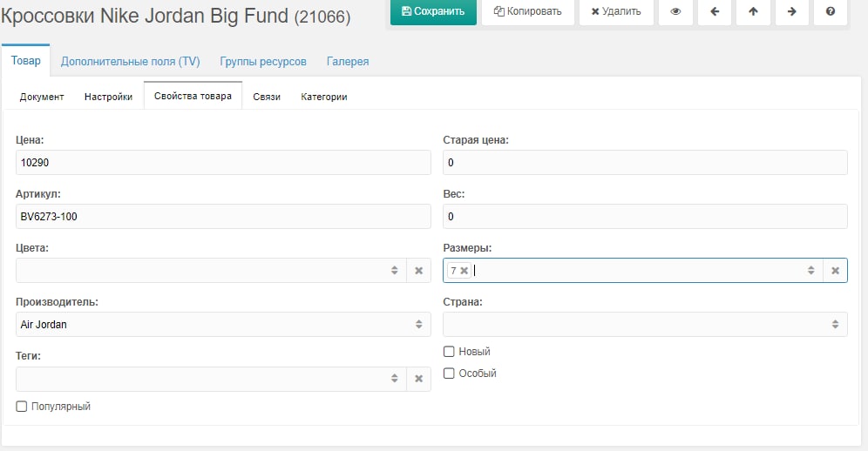Click the Удалить button

click(x=616, y=11)
